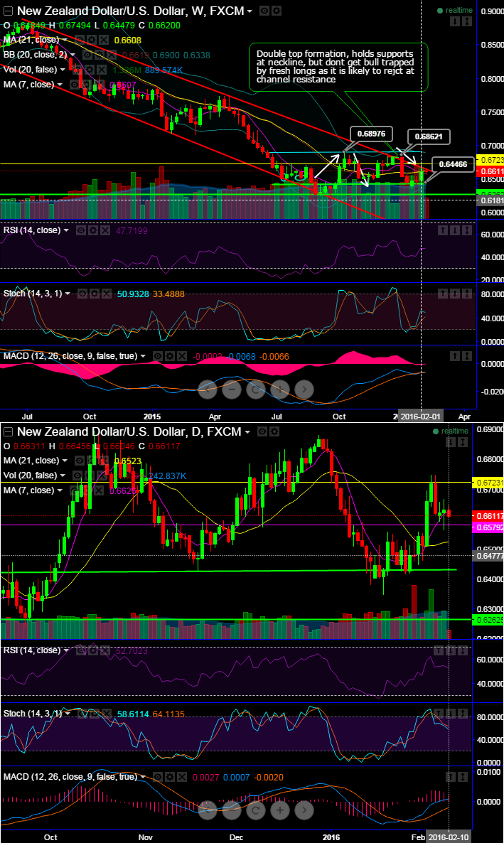Collapse the weekly chart legend
504x843 pixels.
pos(8,11)
